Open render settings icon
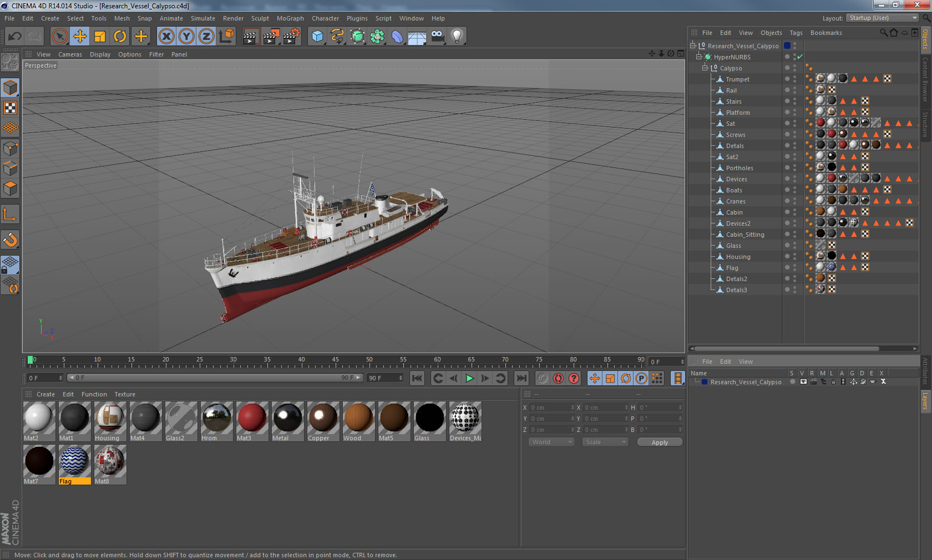The height and width of the screenshot is (560, 932). [x=292, y=37]
